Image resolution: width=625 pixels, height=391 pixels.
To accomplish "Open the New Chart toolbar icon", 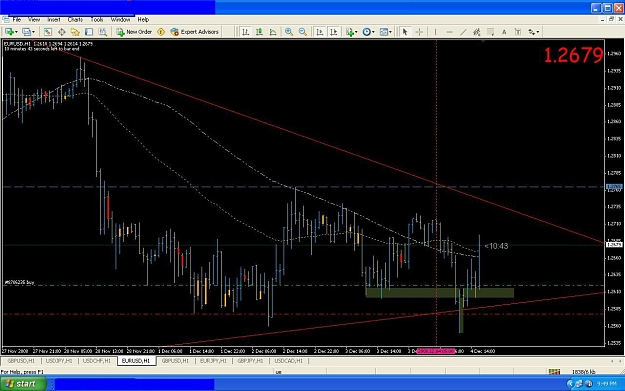I will tap(9, 32).
